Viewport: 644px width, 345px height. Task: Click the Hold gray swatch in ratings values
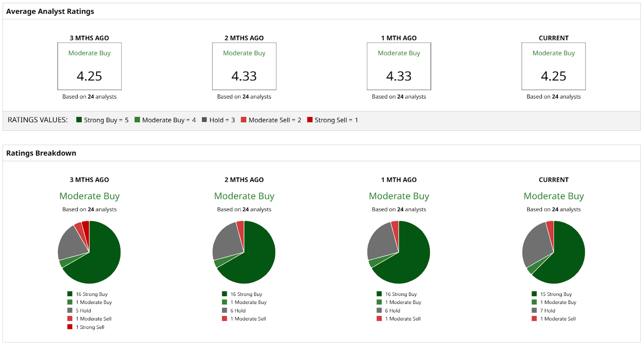pos(204,120)
